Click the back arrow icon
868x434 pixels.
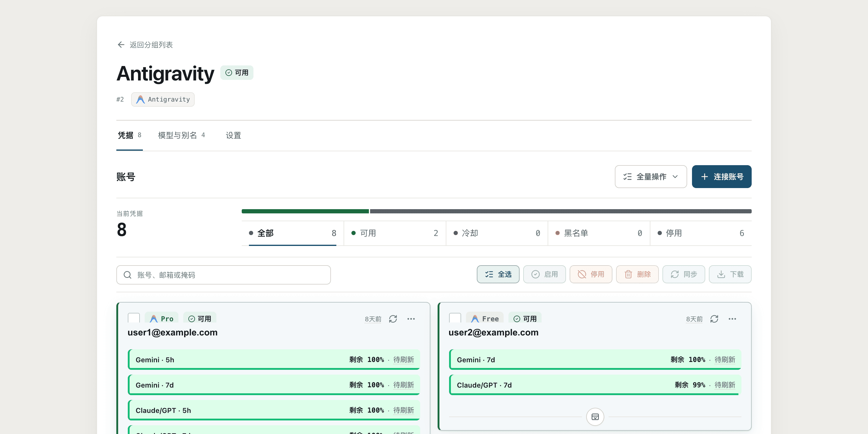pos(121,45)
